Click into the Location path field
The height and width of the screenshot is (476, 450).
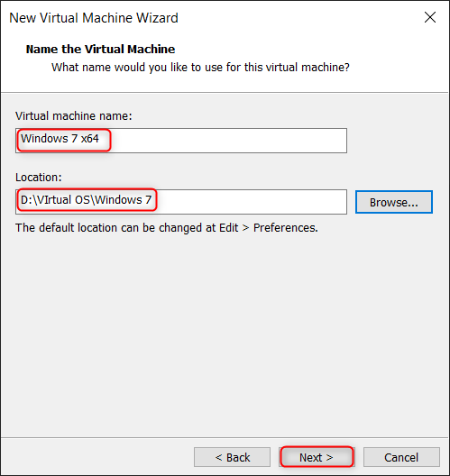(181, 202)
